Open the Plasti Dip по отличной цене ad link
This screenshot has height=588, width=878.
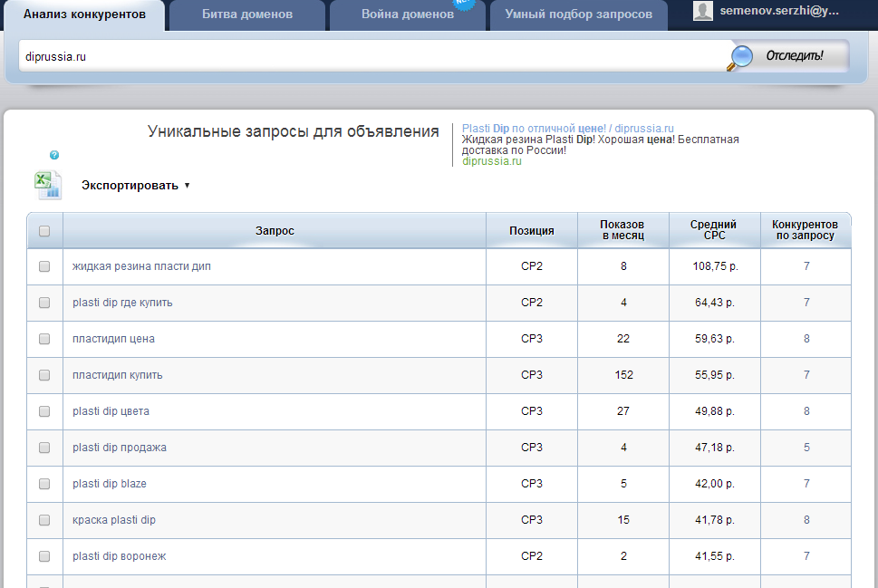568,129
